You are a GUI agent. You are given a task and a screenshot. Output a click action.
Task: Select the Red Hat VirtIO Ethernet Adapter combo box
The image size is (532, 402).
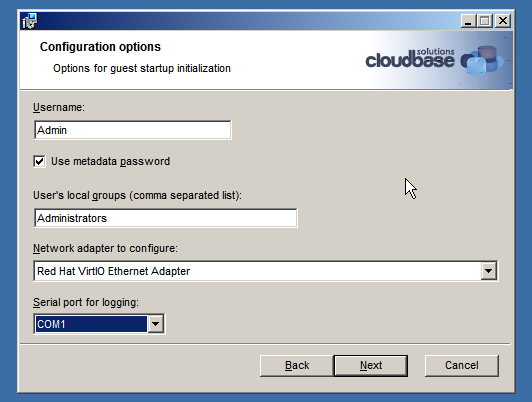(266, 271)
